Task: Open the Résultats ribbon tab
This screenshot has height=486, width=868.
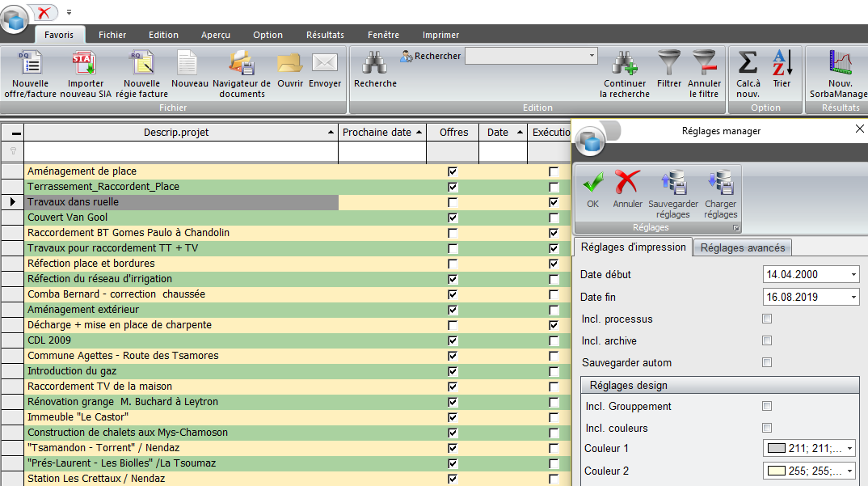Action: [x=325, y=35]
